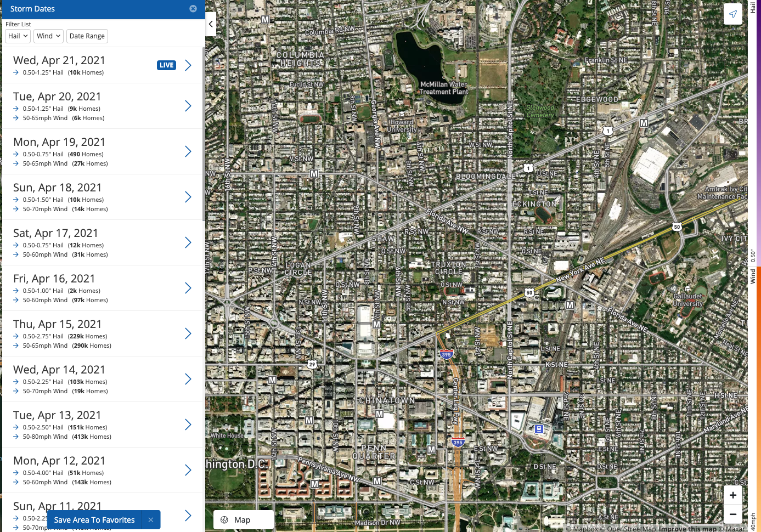
Task: Expand Thu, Apr 15, 2021 storm details chevron
Action: [x=188, y=333]
